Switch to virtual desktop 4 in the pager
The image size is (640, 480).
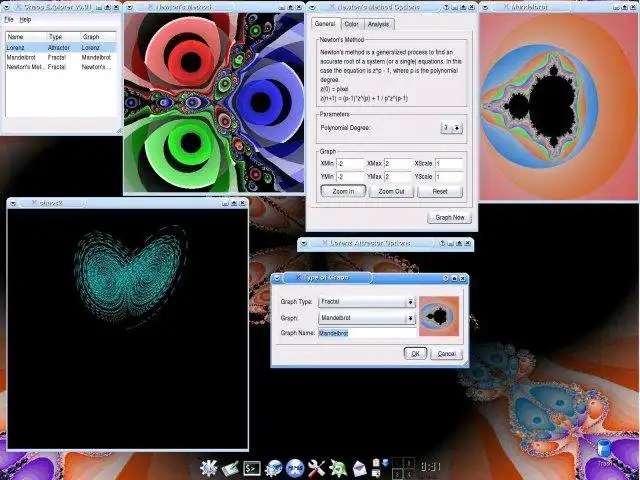tap(409, 474)
